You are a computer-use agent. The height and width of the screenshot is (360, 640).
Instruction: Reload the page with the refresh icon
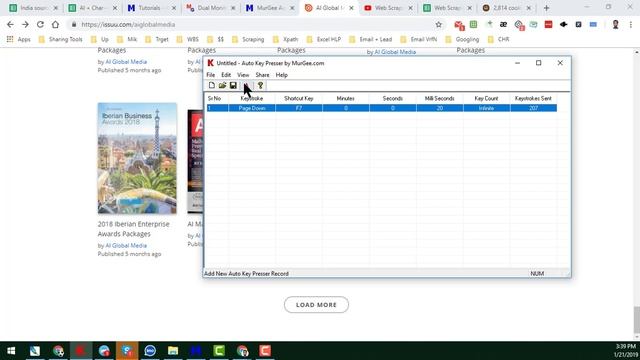click(x=40, y=24)
